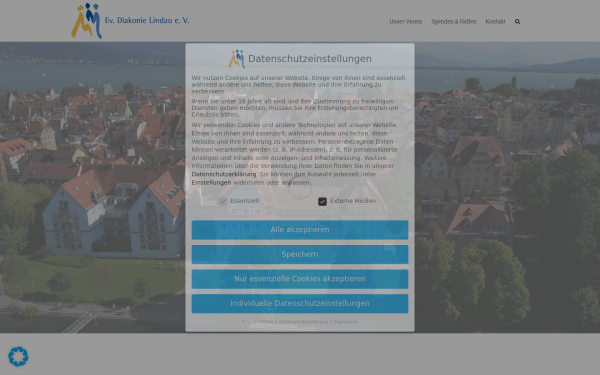
Task: Open the bold Datenschutzerklärung link in the text
Action: point(224,174)
